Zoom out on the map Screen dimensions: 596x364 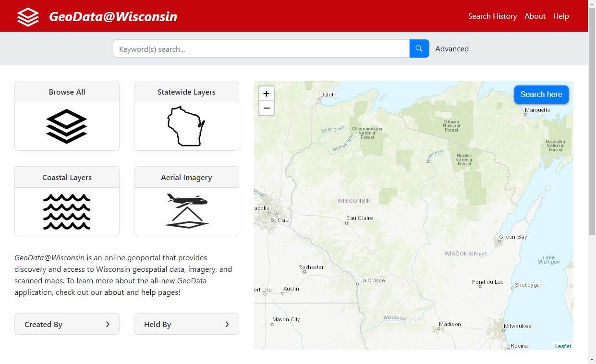(267, 108)
